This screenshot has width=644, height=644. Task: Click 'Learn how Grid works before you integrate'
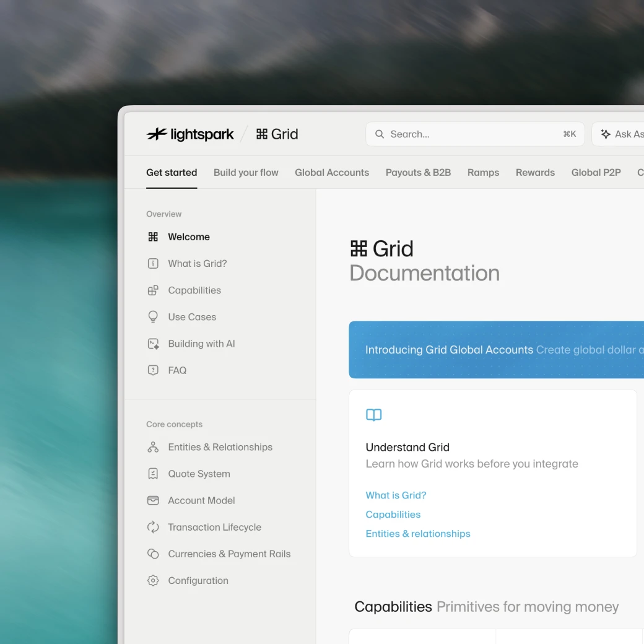472,464
